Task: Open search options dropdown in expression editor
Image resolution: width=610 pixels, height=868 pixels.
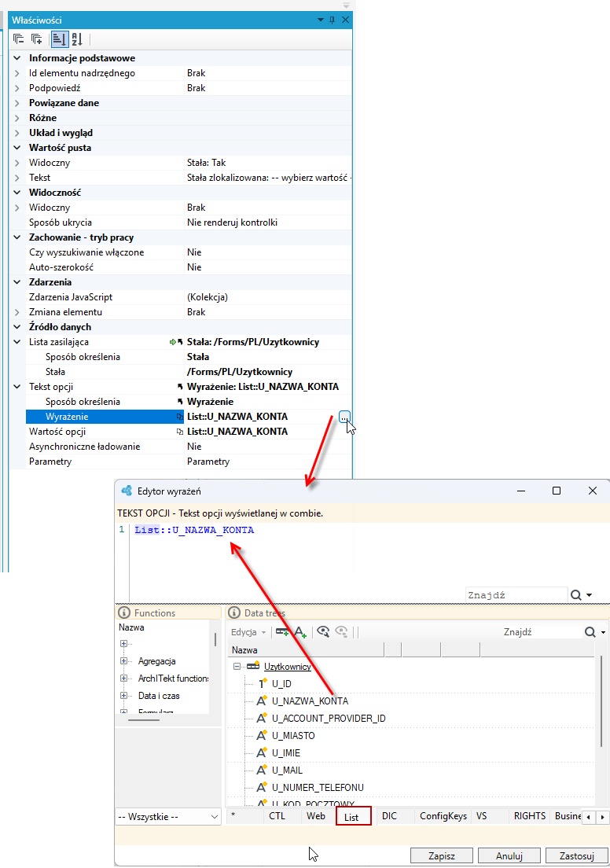Action: pos(589,595)
